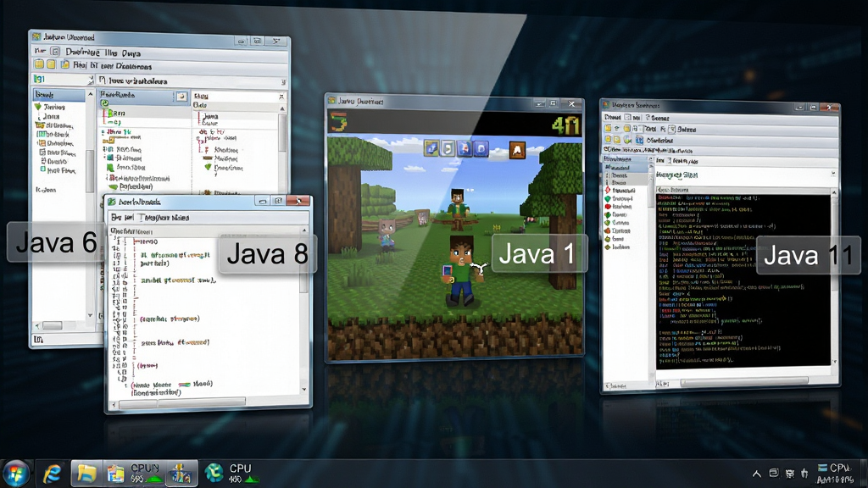Screen dimensions: 868x488
Task: Click the green 41 counter in the game window
Action: (565, 125)
